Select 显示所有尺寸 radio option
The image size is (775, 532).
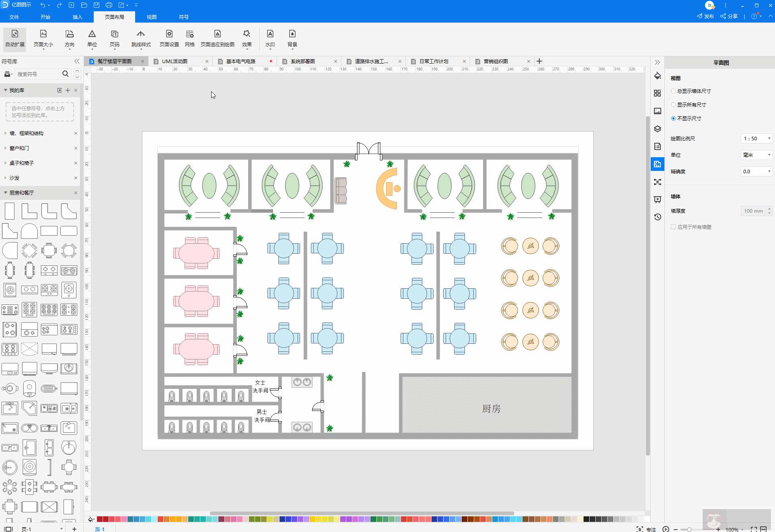[x=674, y=105]
